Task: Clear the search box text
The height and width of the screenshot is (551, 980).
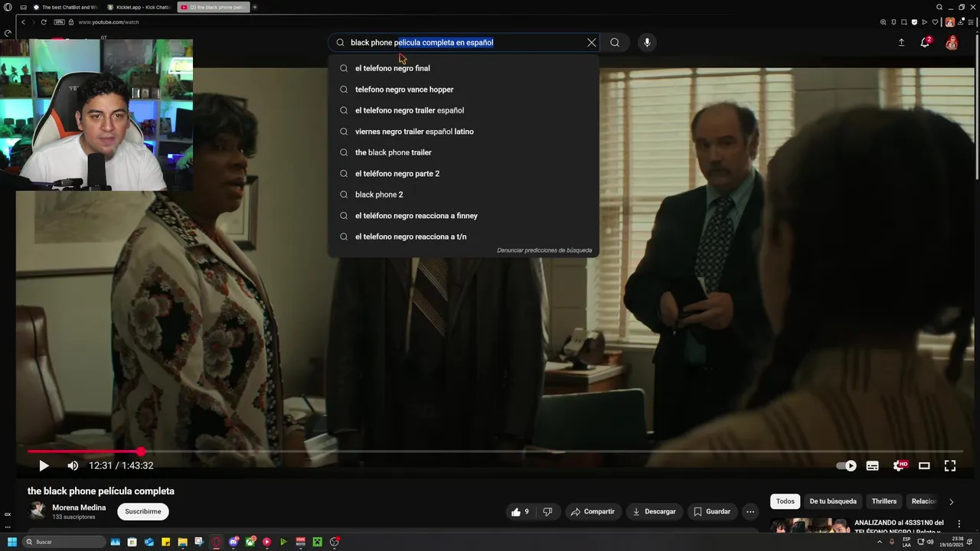Action: [591, 43]
